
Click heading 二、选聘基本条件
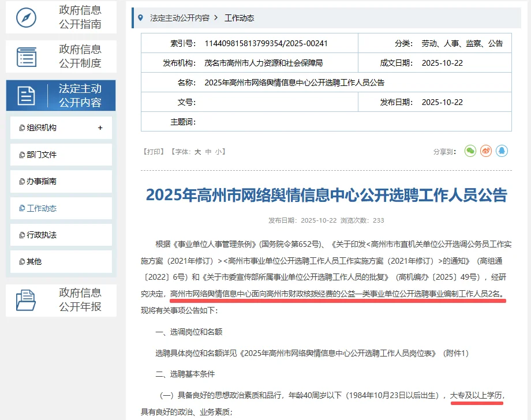pos(185,374)
